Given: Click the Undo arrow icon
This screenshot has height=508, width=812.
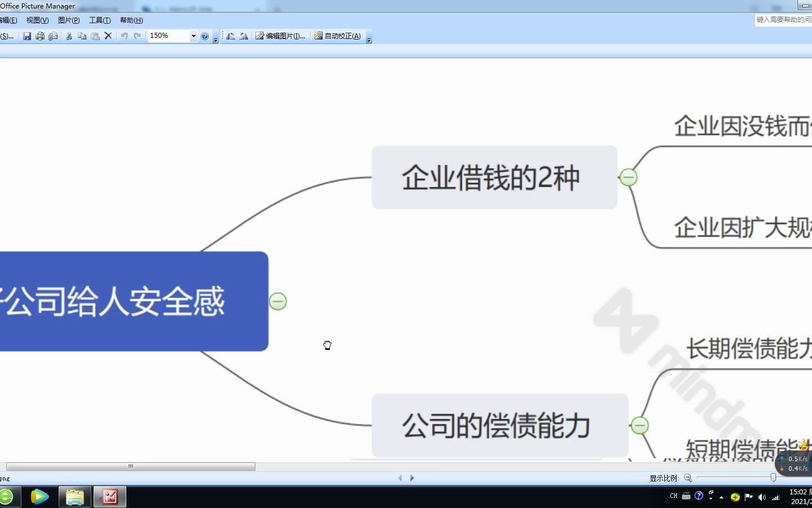Looking at the screenshot, I should coord(124,36).
